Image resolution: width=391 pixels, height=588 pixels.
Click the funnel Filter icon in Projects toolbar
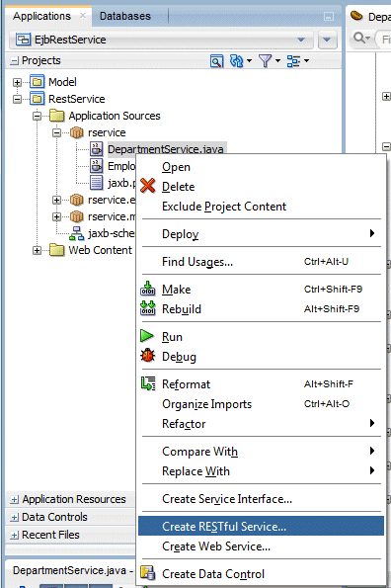pyautogui.click(x=266, y=60)
